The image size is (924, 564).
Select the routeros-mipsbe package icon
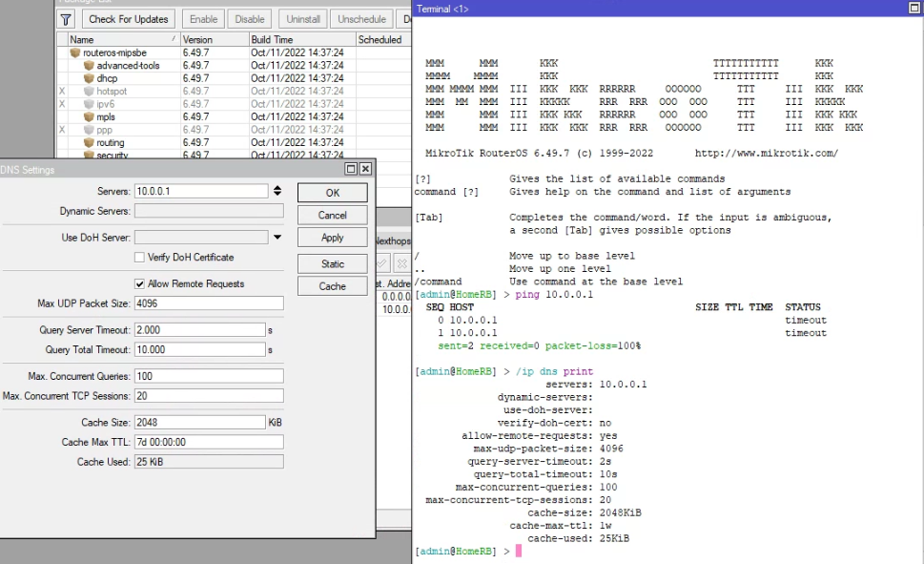74,52
